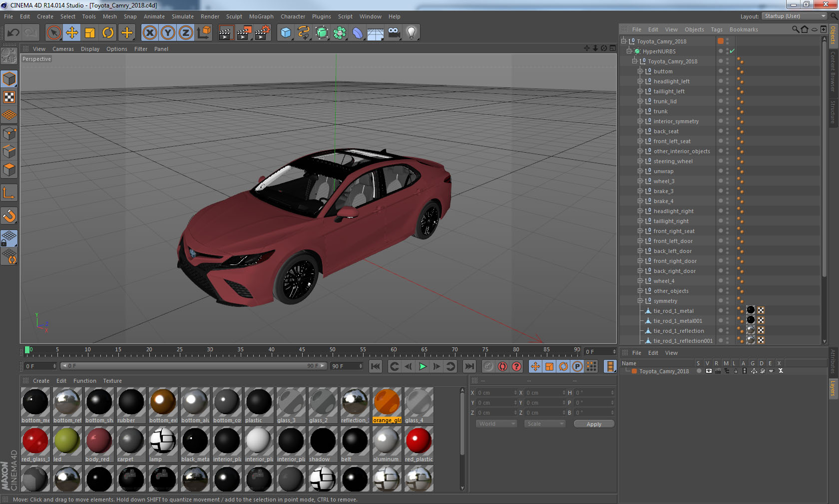Open the array modeling objects icon
The width and height of the screenshot is (839, 504).
(340, 33)
